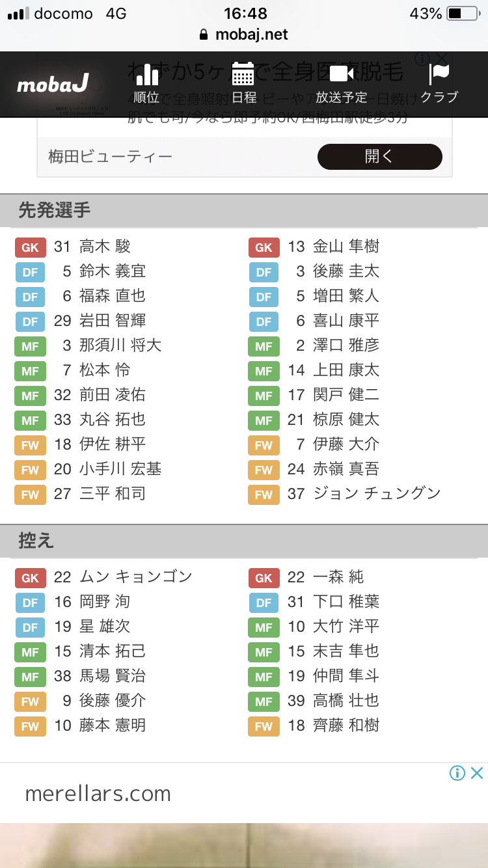Tap the bottom ad info icon
The image size is (488, 868).
click(457, 773)
